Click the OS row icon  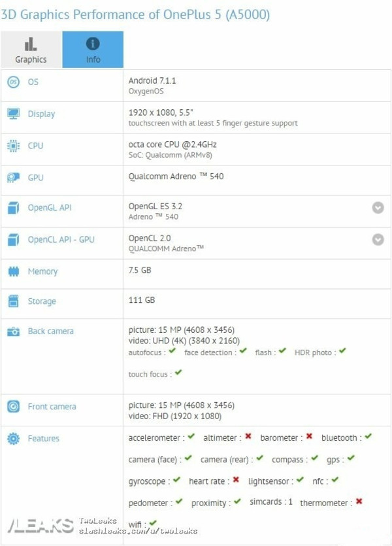[x=13, y=82]
